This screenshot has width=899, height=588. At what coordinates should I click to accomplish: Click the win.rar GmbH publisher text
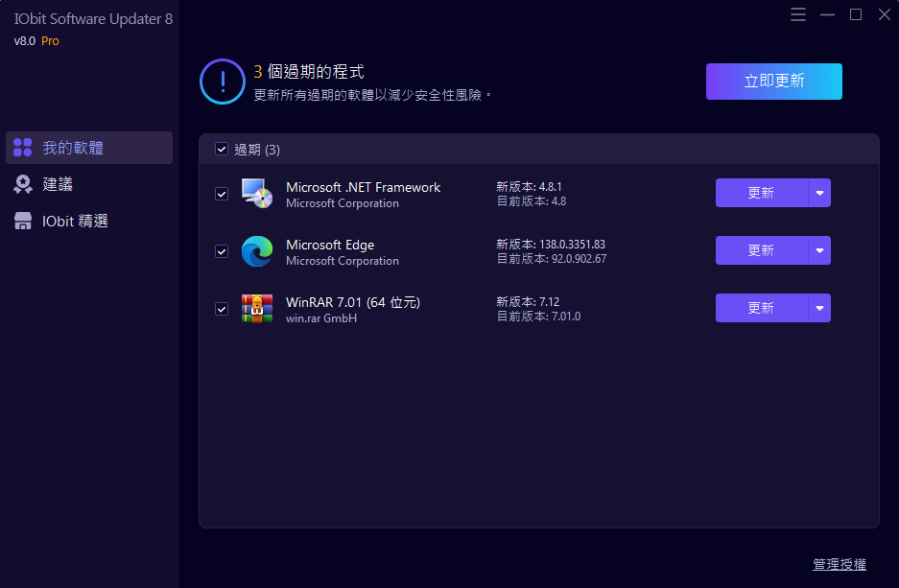pyautogui.click(x=321, y=318)
